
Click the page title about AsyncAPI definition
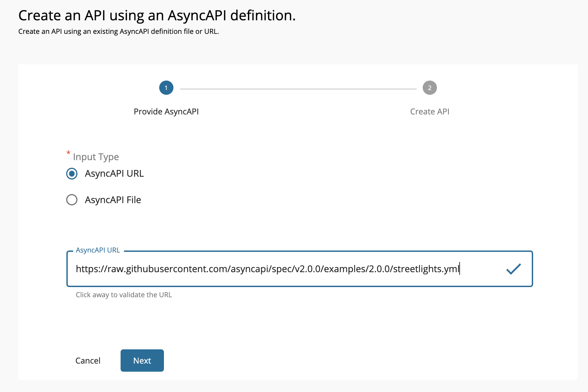tap(157, 16)
